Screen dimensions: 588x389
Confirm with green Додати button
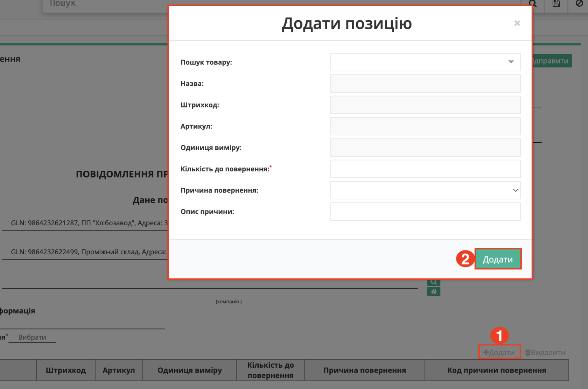coord(498,259)
